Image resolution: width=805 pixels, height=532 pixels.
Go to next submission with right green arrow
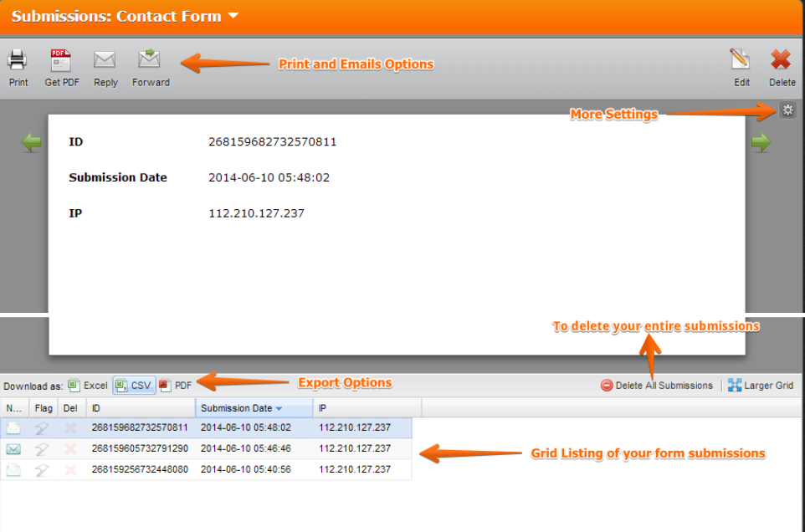pyautogui.click(x=761, y=143)
